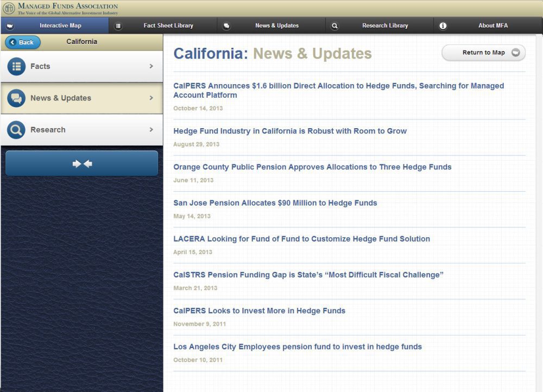Click the MFA logo emblem

tap(9, 8)
